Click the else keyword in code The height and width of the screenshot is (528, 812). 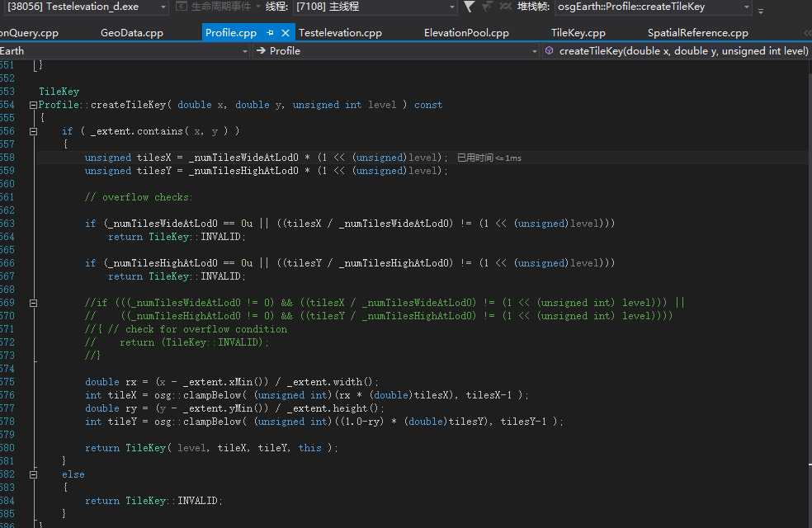point(73,474)
